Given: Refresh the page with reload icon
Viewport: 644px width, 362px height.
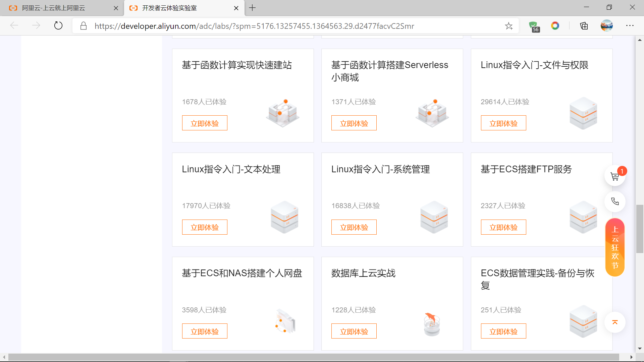Looking at the screenshot, I should pos(58,26).
